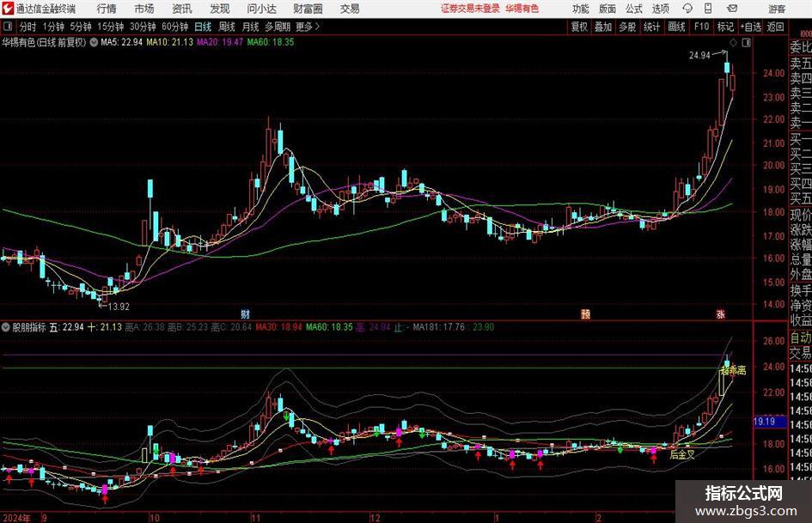Open the 问小达 menu

[261, 9]
